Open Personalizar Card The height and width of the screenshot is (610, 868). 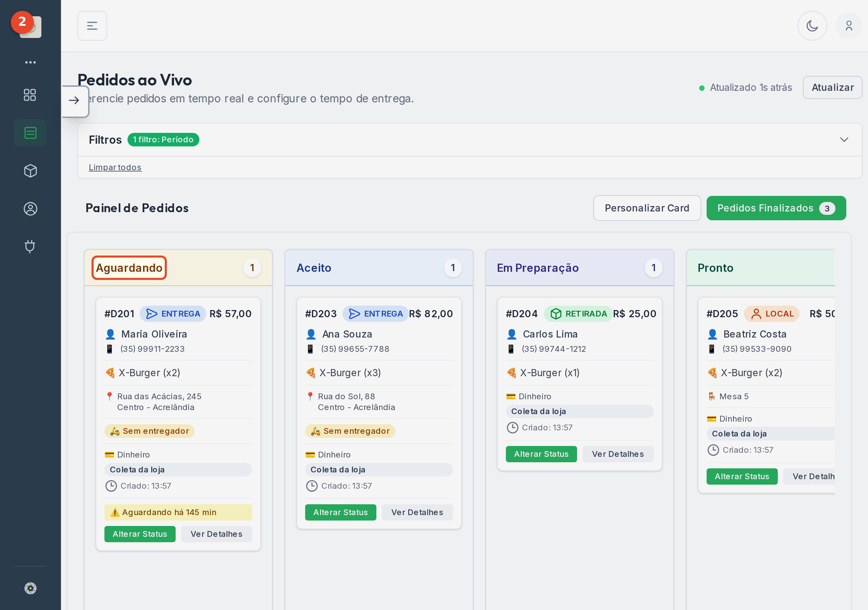[647, 208]
